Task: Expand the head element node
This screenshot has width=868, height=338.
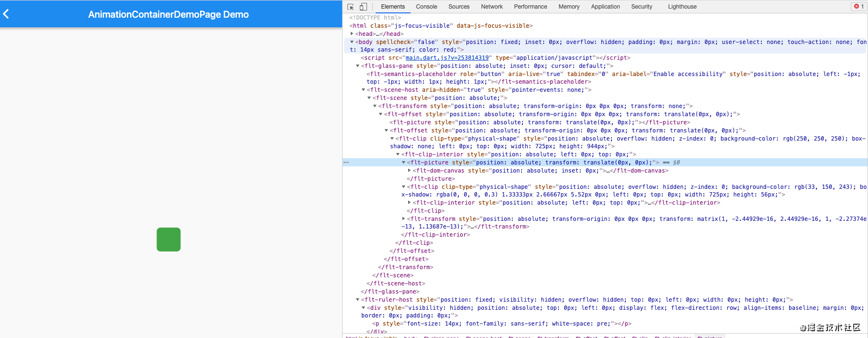Action: tap(352, 33)
